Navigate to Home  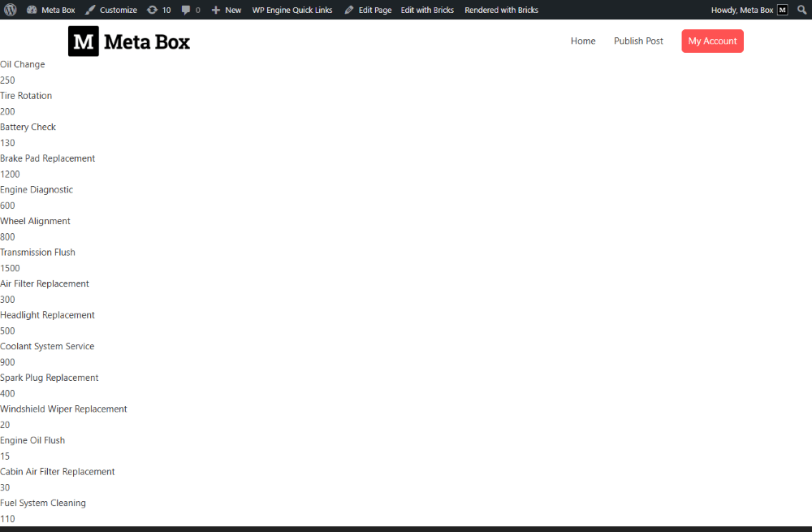point(582,41)
